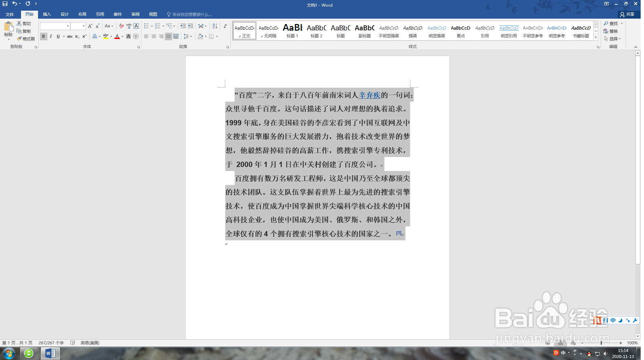Apply 无间隔 no spacing style

pyautogui.click(x=269, y=31)
